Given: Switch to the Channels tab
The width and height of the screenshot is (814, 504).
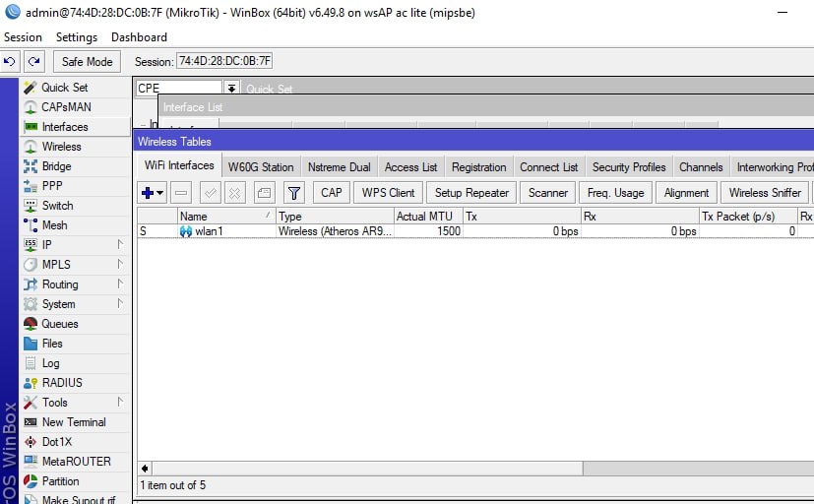Looking at the screenshot, I should (x=701, y=167).
